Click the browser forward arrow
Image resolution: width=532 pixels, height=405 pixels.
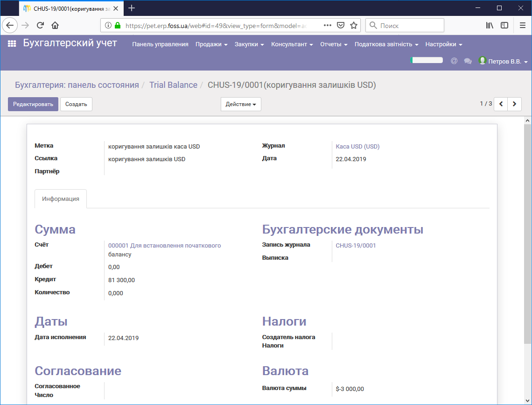[x=26, y=25]
